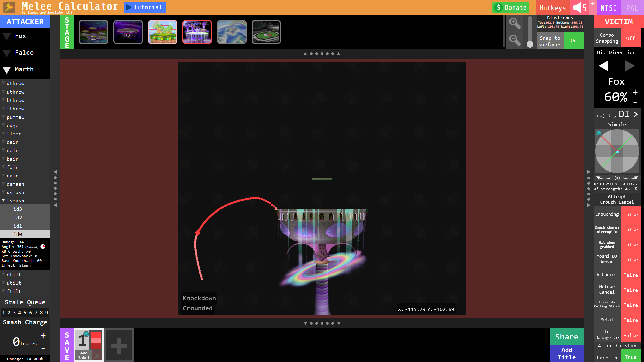The width and height of the screenshot is (644, 362).
Task: Select the Fountain of Dreams stage thumbnail
Action: click(x=197, y=32)
